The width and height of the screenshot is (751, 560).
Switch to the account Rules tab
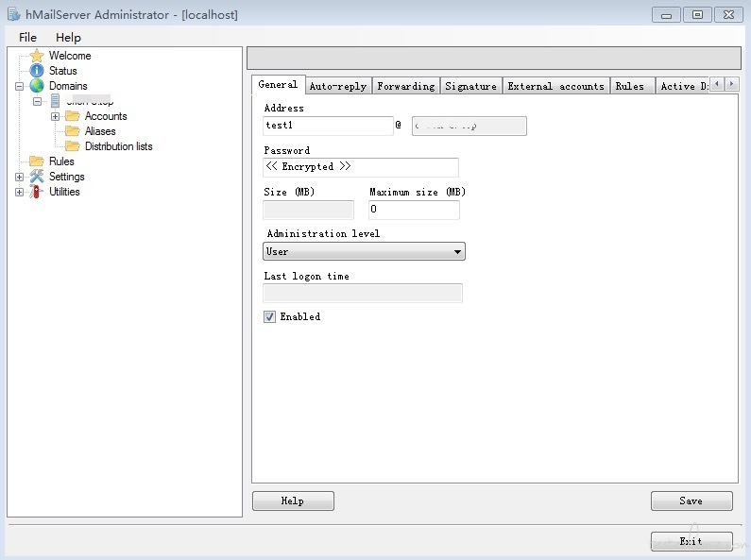(x=630, y=86)
